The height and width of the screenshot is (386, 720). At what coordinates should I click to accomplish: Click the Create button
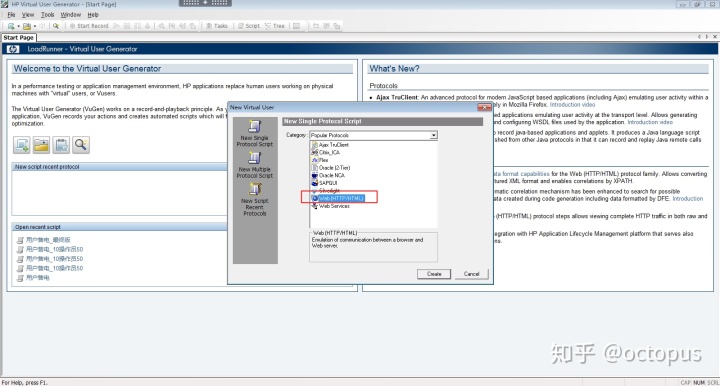click(x=434, y=274)
